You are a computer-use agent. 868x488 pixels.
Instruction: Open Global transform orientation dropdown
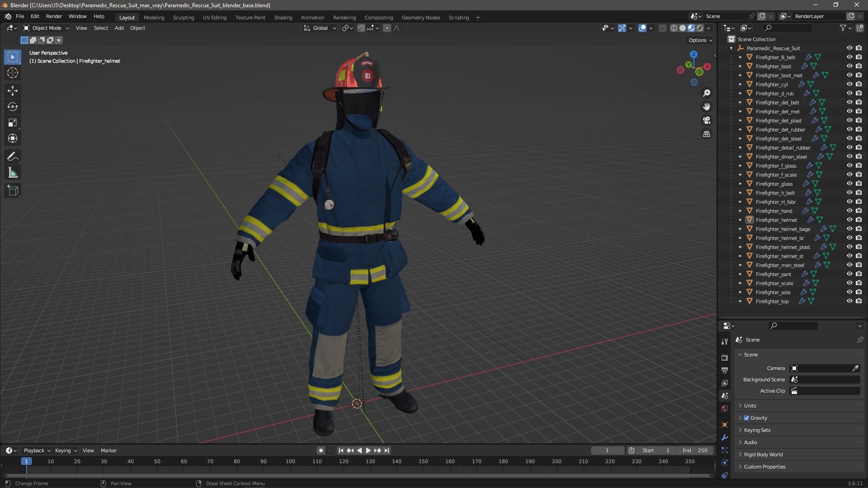320,28
